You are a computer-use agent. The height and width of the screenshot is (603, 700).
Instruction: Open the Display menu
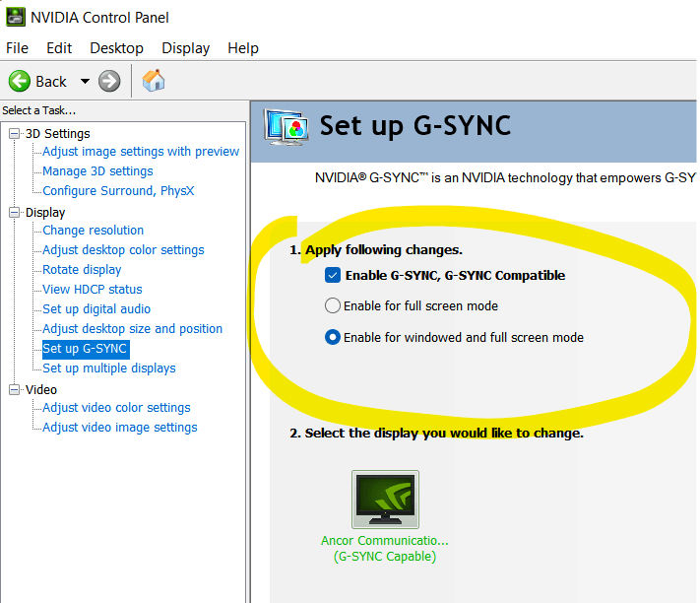186,48
